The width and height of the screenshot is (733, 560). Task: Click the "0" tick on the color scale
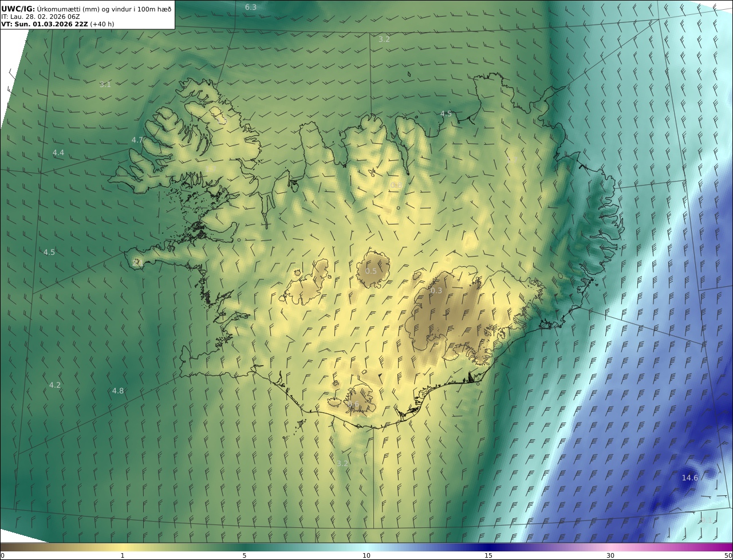pos(2,555)
